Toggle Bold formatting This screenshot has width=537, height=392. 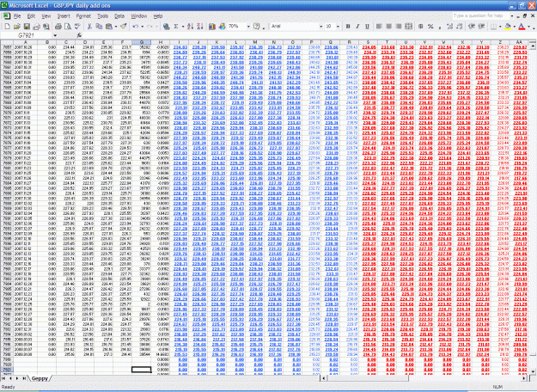tap(348, 27)
